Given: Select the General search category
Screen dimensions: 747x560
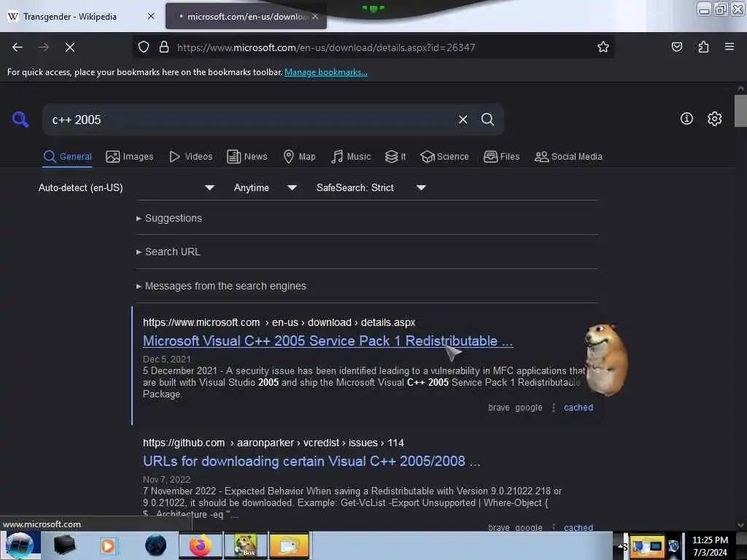Looking at the screenshot, I should [x=67, y=157].
